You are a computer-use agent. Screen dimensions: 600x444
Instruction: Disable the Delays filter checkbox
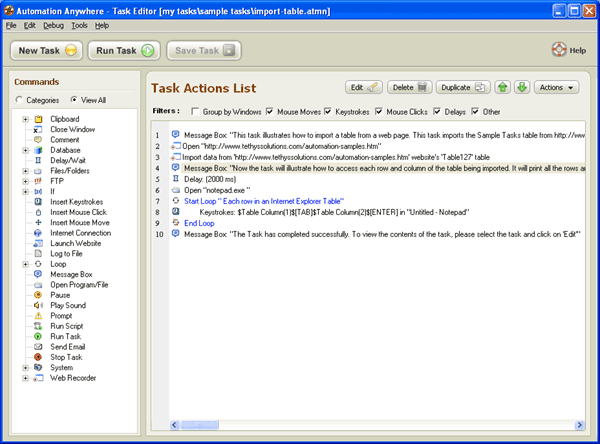pos(437,111)
